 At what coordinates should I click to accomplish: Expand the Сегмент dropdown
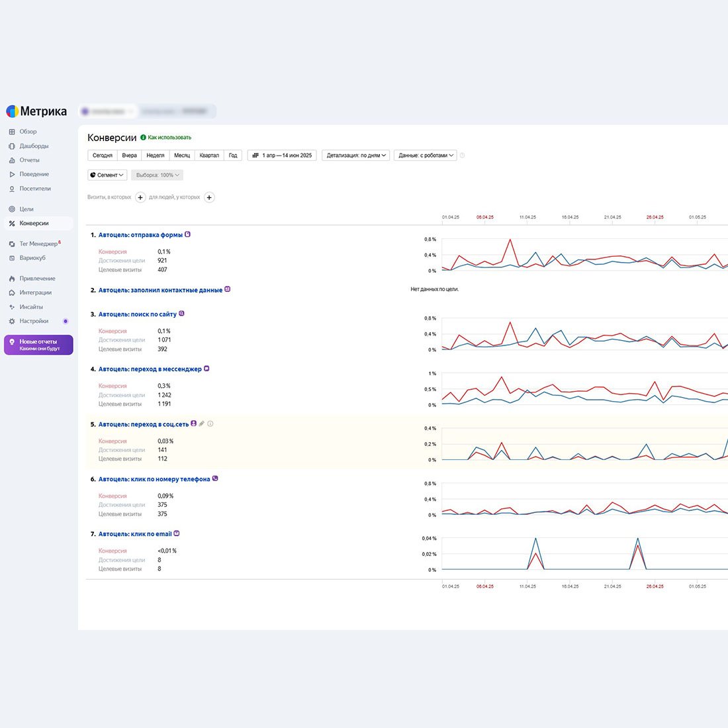pos(107,175)
